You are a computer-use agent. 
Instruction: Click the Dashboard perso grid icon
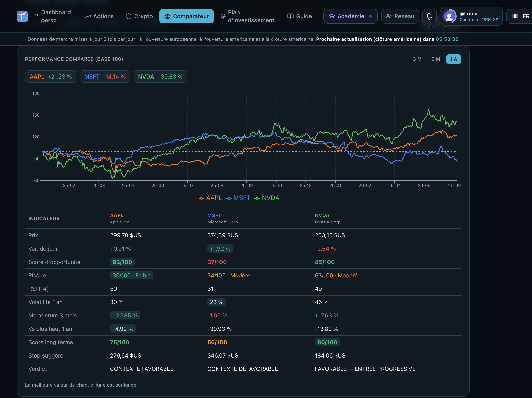(37, 16)
